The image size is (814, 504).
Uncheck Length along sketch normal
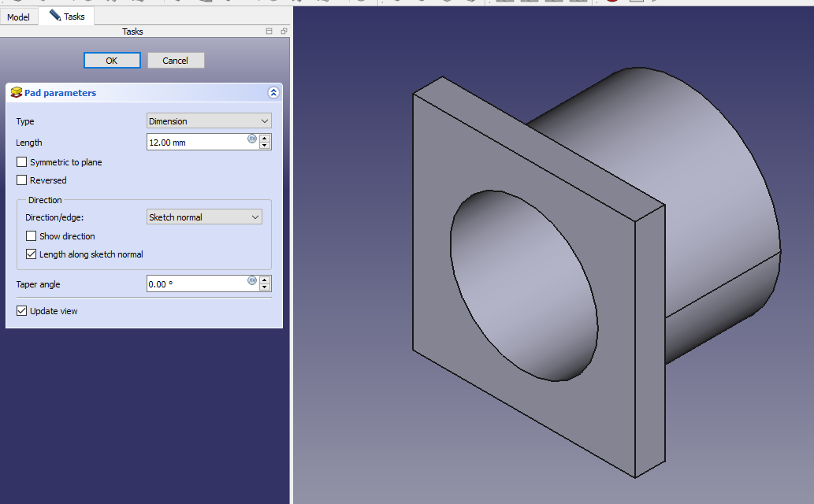click(x=32, y=254)
